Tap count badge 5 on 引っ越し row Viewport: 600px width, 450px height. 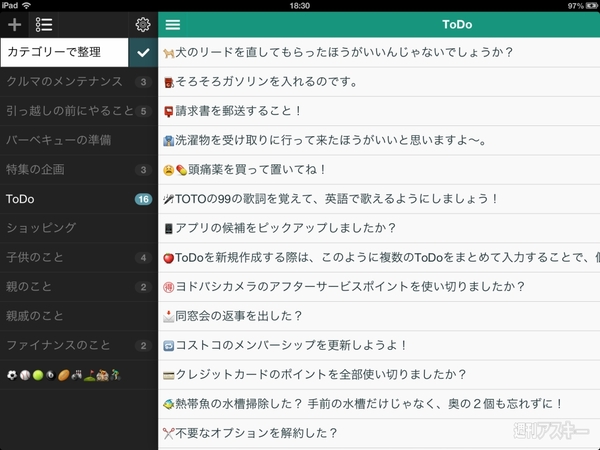pyautogui.click(x=143, y=111)
